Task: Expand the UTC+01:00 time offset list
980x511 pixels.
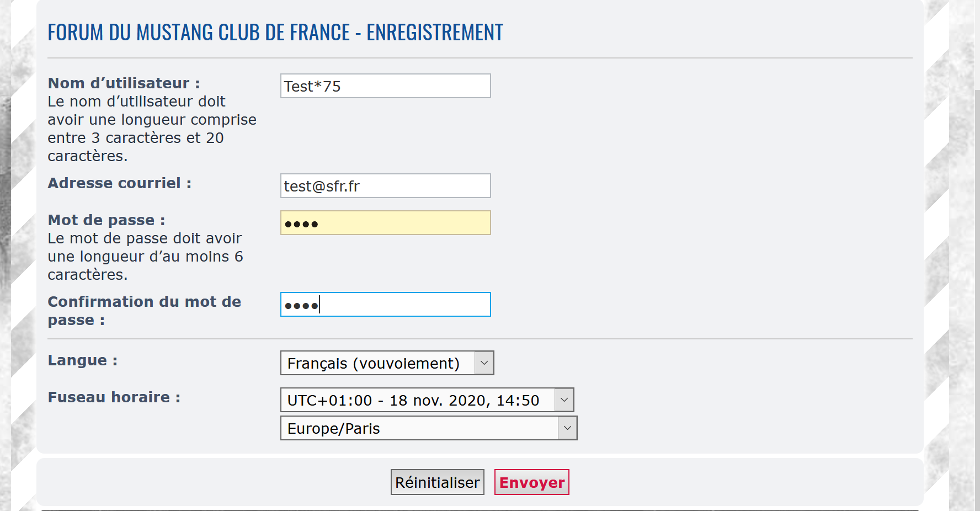Action: [427, 400]
